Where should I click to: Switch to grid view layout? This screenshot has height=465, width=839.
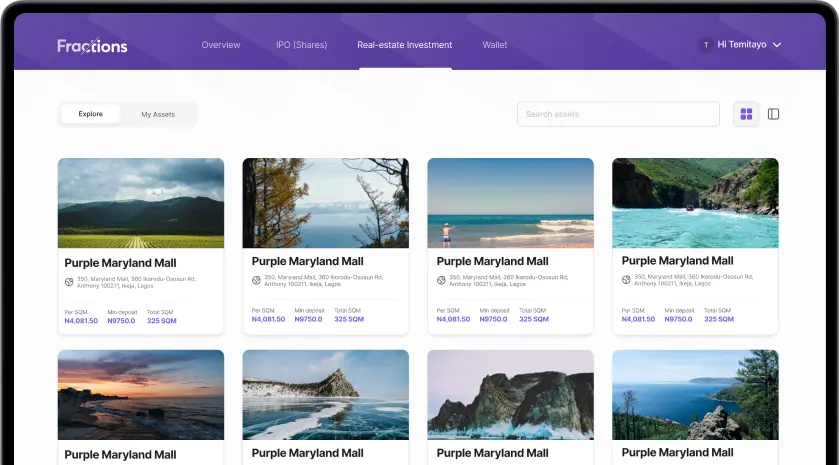coord(746,114)
